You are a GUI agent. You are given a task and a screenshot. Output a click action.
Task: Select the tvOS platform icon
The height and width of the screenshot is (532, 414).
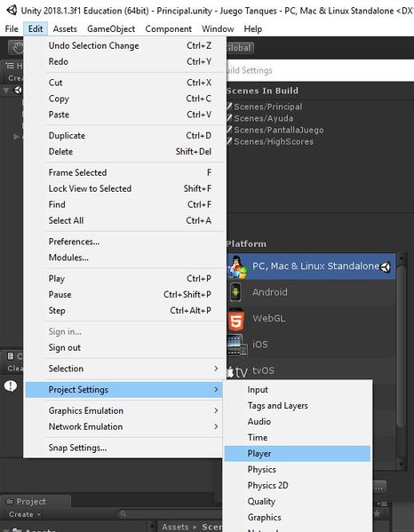tap(237, 372)
